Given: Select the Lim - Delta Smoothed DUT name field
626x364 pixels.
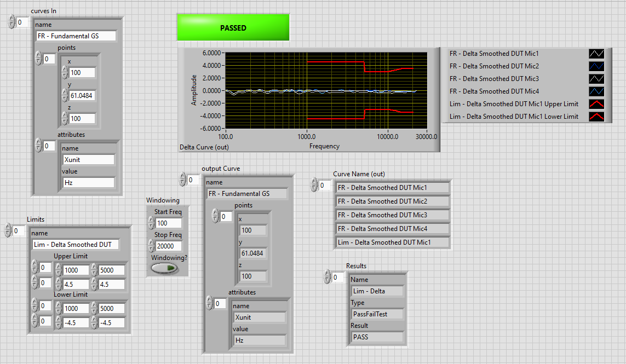Looking at the screenshot, I should [x=74, y=245].
